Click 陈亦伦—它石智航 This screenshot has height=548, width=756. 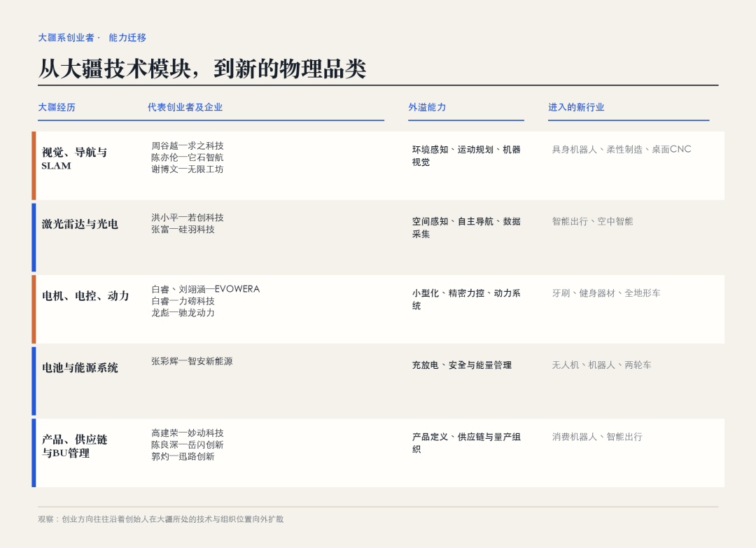188,157
